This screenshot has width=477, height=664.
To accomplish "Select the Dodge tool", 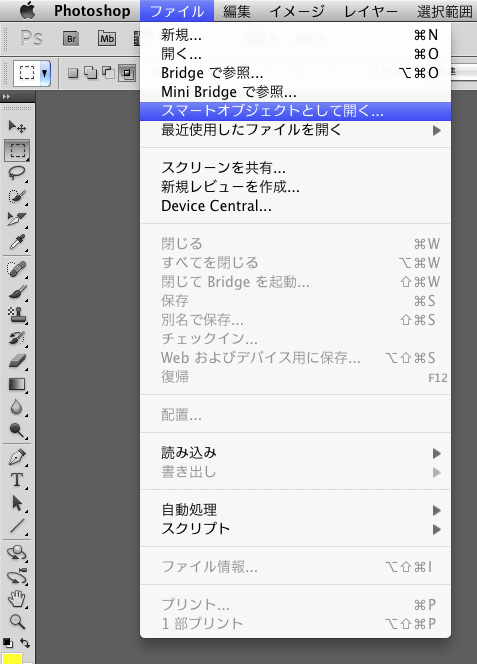I will click(17, 430).
